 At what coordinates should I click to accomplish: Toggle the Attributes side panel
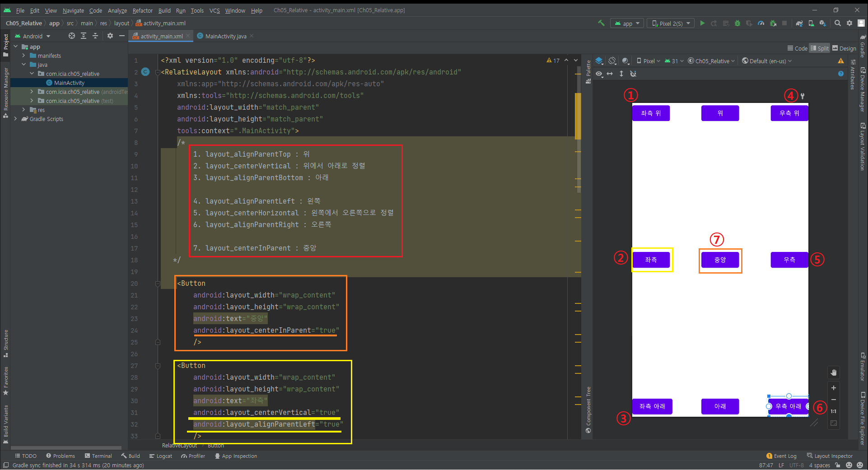click(853, 74)
